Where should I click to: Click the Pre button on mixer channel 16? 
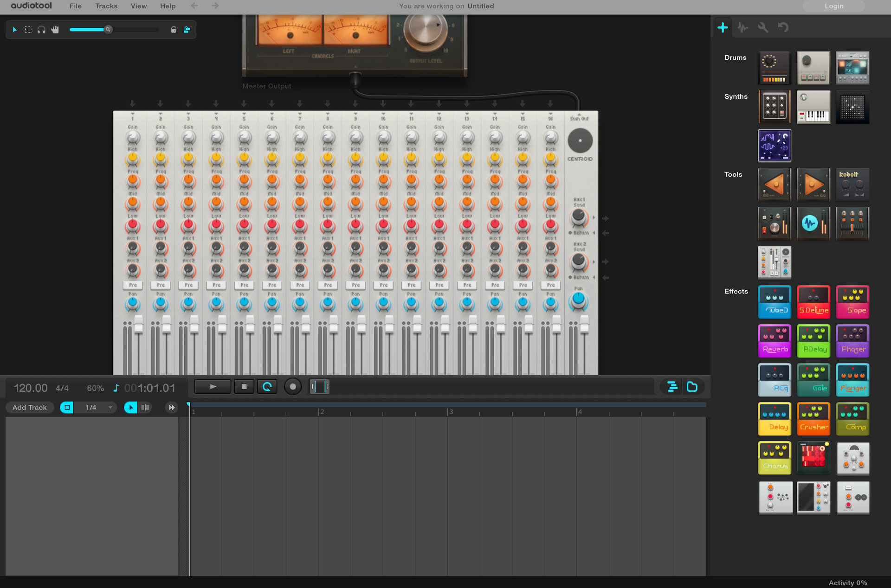(551, 285)
